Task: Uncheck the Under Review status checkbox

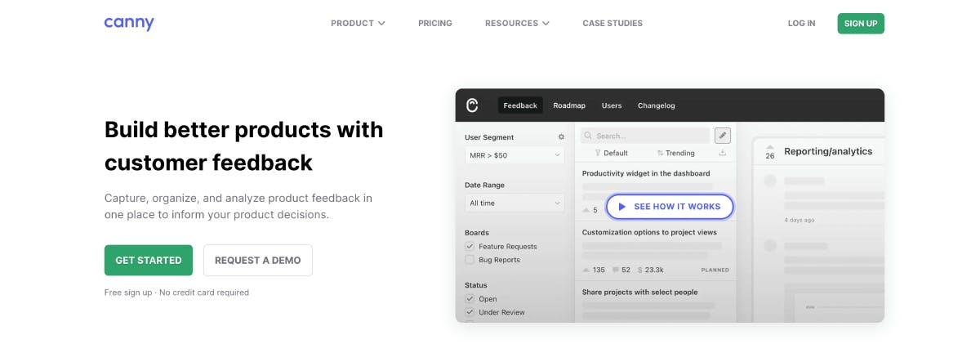Action: coord(470,312)
